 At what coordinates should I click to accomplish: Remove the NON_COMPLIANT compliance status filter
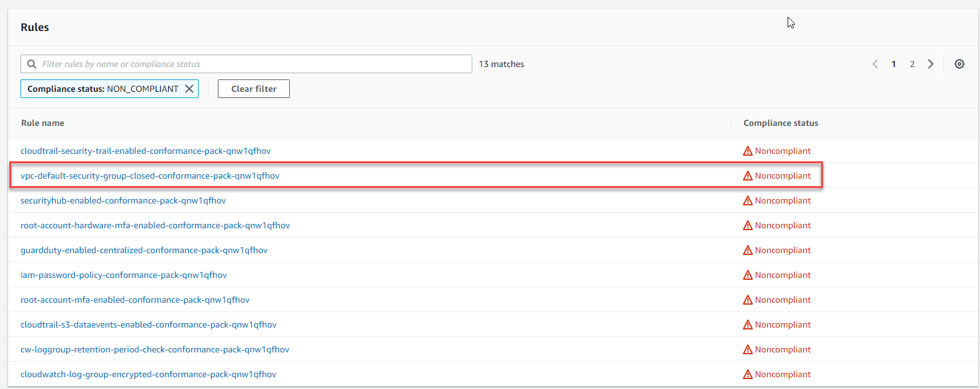(189, 89)
